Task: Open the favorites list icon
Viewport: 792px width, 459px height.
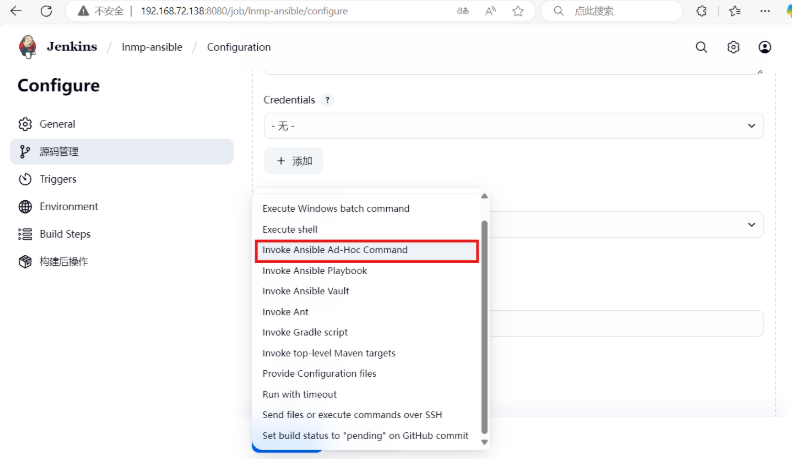Action: (x=735, y=11)
